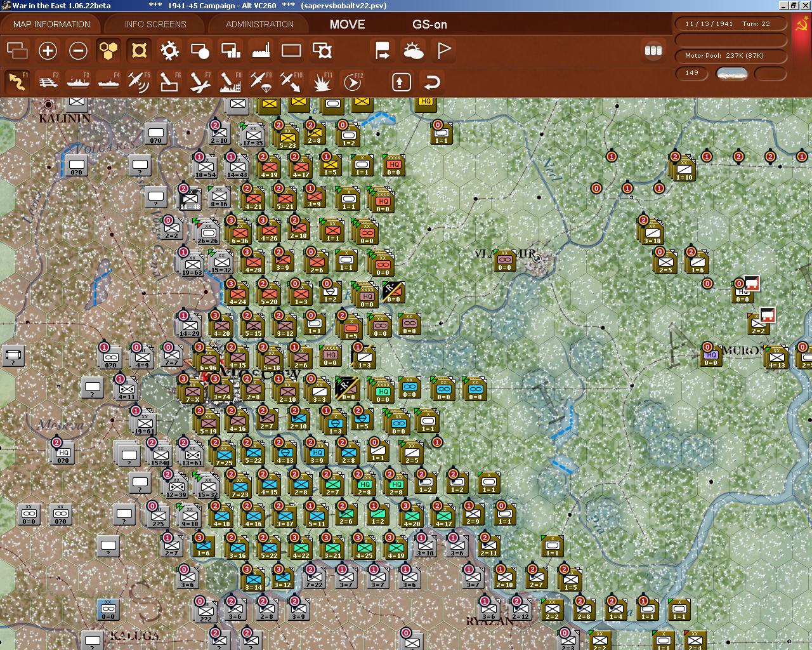Image resolution: width=812 pixels, height=650 pixels.
Task: Select F10 air transfer mode icon
Action: tap(291, 82)
